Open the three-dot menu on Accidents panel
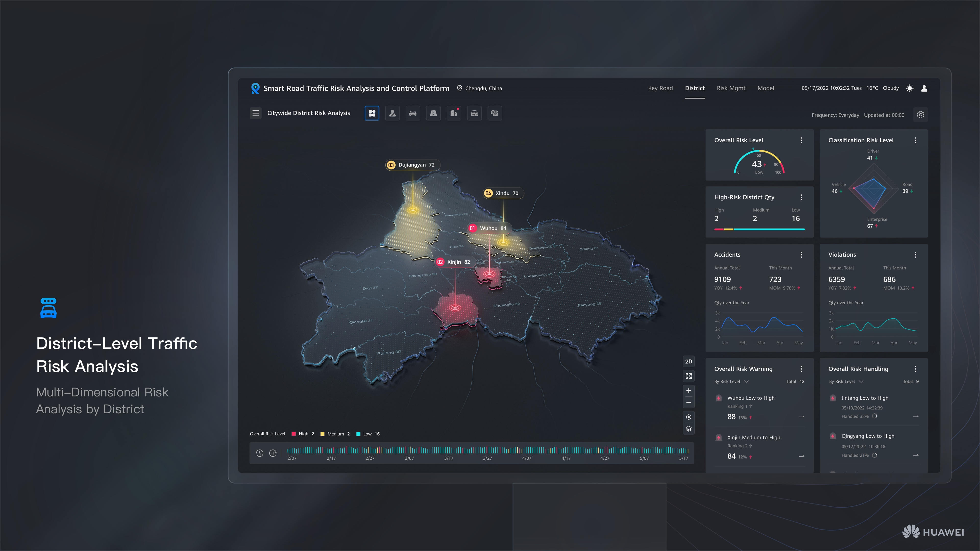 point(801,255)
